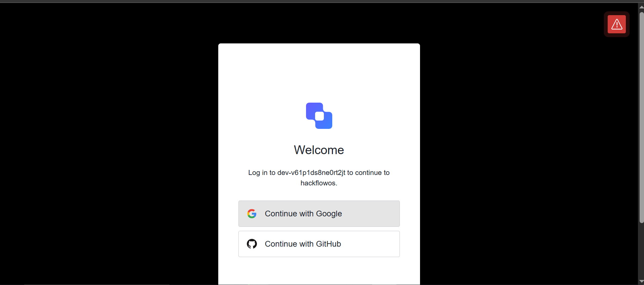
Task: Click the "Log in to dev-v61p1ds8ne0rt2jt" text
Action: pos(297,173)
